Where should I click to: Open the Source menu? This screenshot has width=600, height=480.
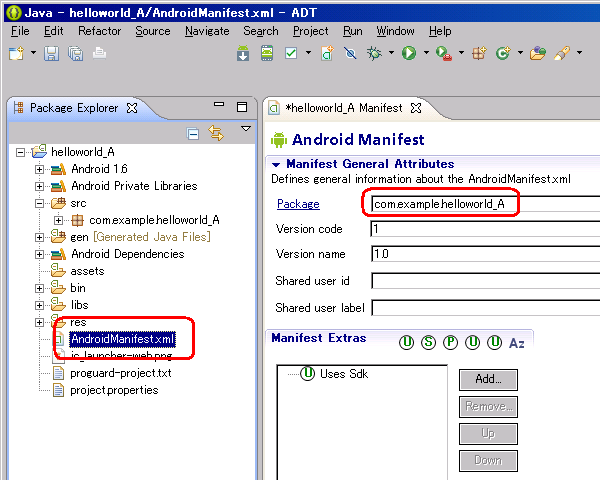[x=153, y=31]
